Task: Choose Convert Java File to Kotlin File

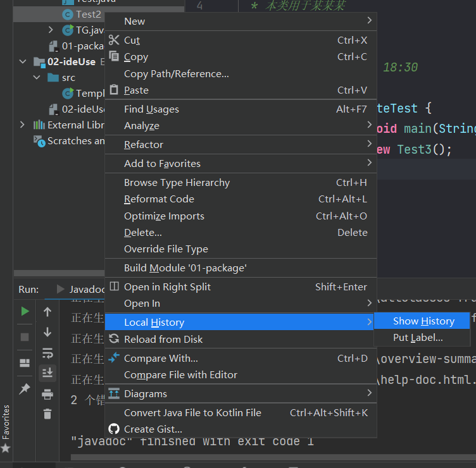Action: tap(241, 412)
